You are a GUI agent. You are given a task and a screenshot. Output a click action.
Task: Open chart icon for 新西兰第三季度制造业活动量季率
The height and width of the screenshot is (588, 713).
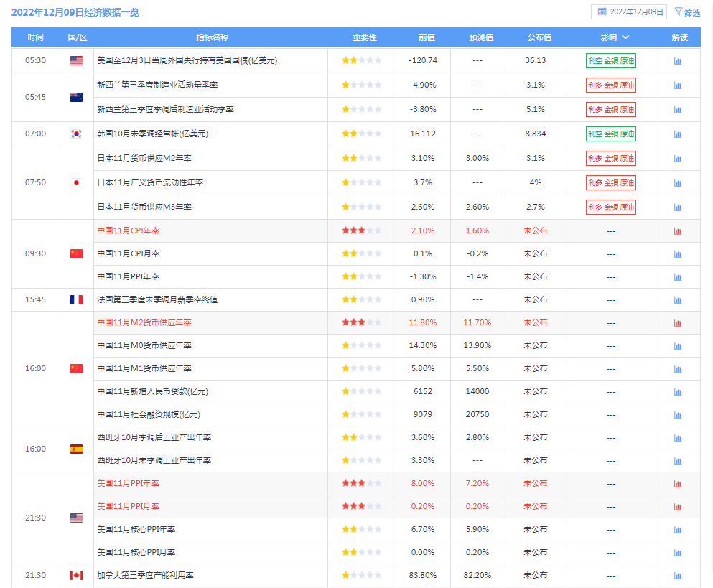coord(678,85)
